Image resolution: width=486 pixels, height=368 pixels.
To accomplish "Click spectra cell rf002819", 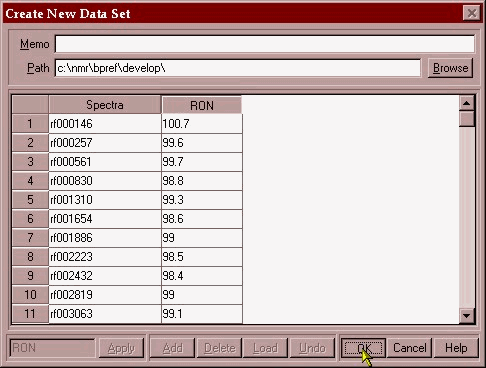I will 105,295.
